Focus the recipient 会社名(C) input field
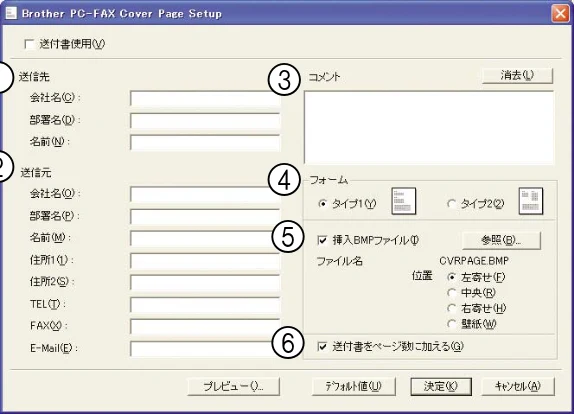The image size is (574, 414). (x=205, y=99)
